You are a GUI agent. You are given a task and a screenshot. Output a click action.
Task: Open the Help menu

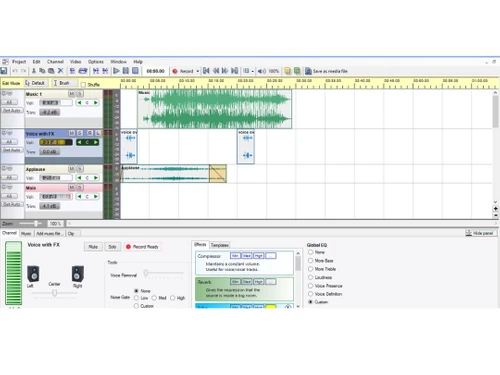(138, 62)
